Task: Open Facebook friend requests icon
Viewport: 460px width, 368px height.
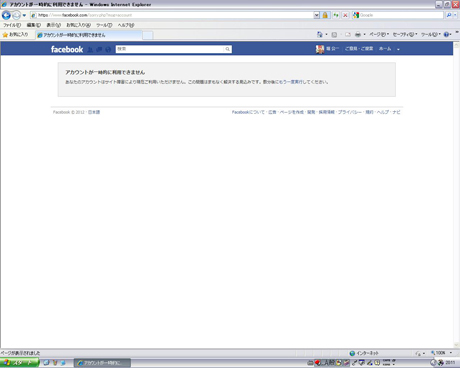Action: (x=90, y=49)
